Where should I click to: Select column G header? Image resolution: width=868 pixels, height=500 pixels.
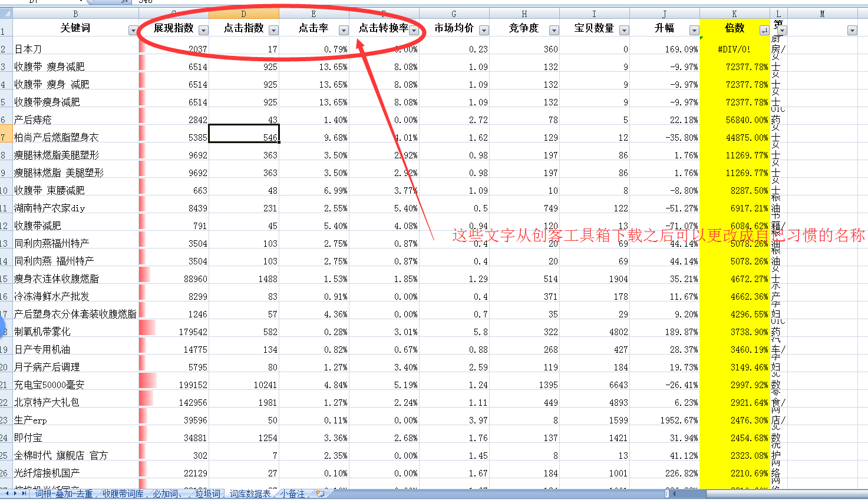454,14
